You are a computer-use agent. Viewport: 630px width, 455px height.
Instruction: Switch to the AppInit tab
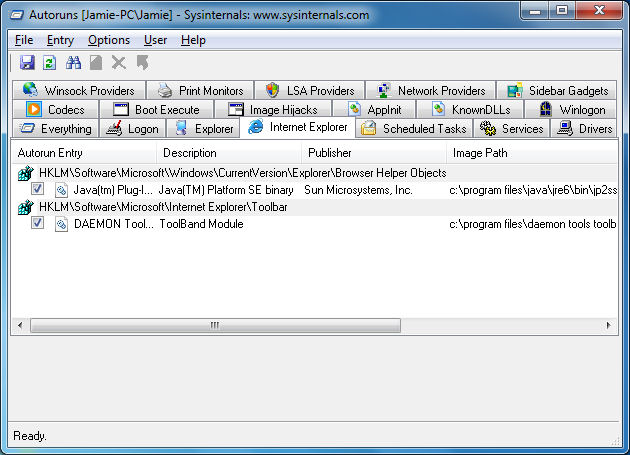pyautogui.click(x=374, y=109)
